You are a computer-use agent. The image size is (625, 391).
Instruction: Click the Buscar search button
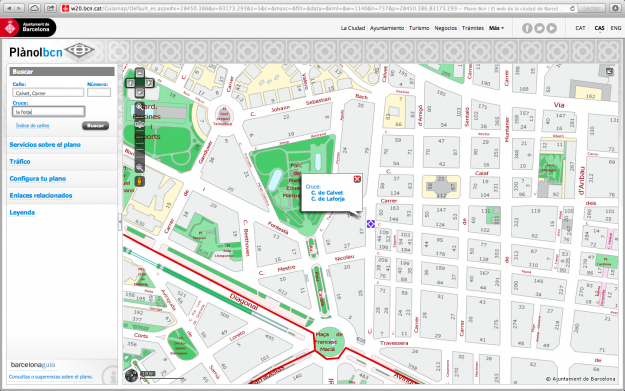[95, 126]
